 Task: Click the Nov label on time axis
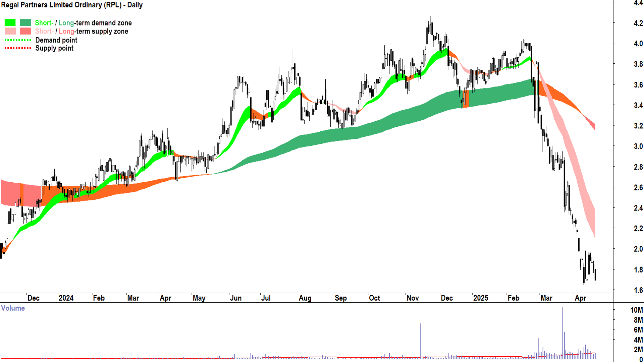pos(413,298)
